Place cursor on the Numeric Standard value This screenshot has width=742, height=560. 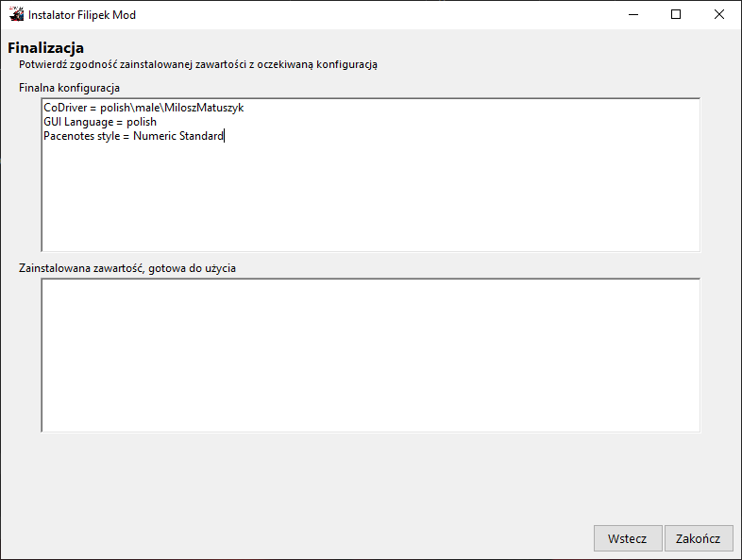178,137
